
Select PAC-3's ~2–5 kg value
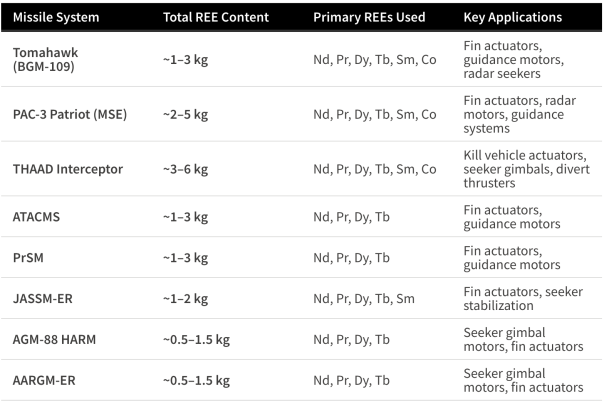tap(185, 114)
